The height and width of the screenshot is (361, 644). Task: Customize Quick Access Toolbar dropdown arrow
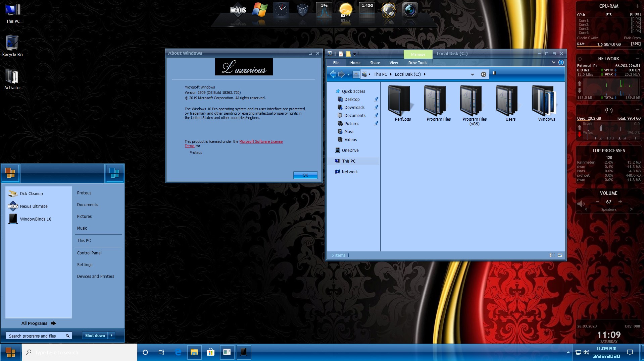click(354, 54)
